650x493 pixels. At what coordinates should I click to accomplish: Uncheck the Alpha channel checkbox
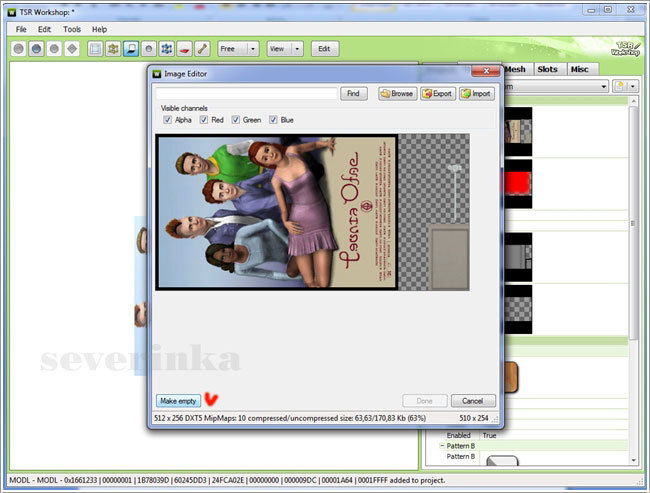[167, 120]
